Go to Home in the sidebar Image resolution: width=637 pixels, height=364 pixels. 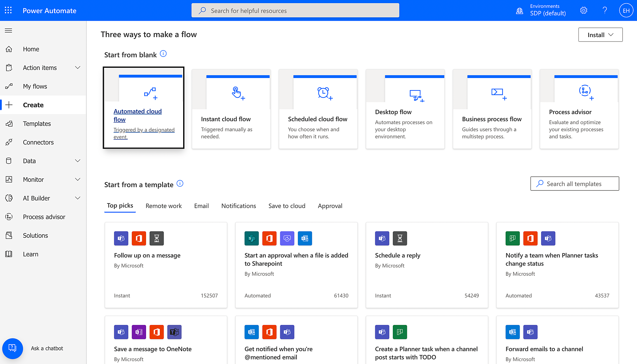tap(43, 49)
